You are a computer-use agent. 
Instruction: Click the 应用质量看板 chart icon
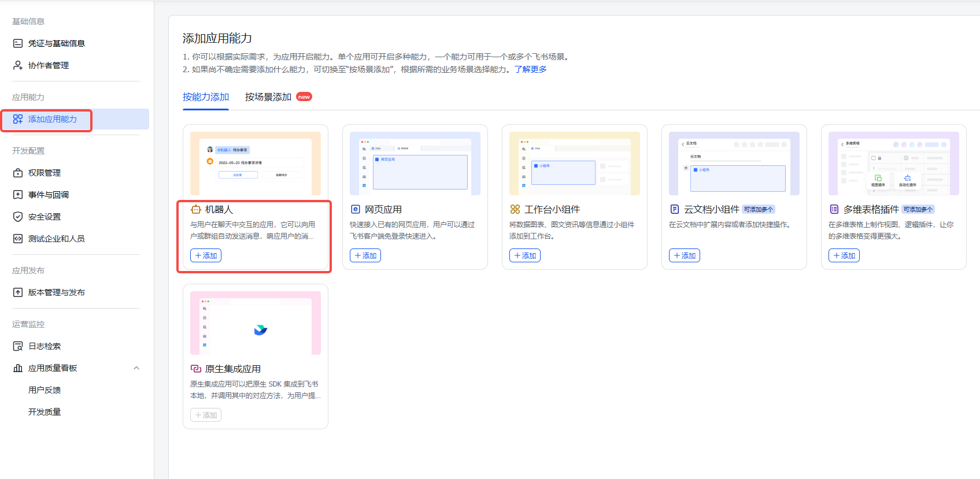coord(18,368)
